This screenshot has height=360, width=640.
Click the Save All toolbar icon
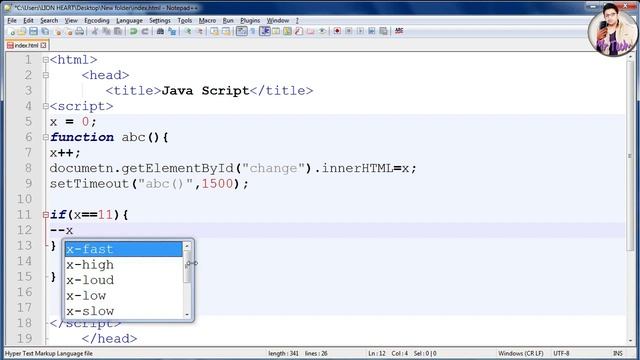[45, 31]
